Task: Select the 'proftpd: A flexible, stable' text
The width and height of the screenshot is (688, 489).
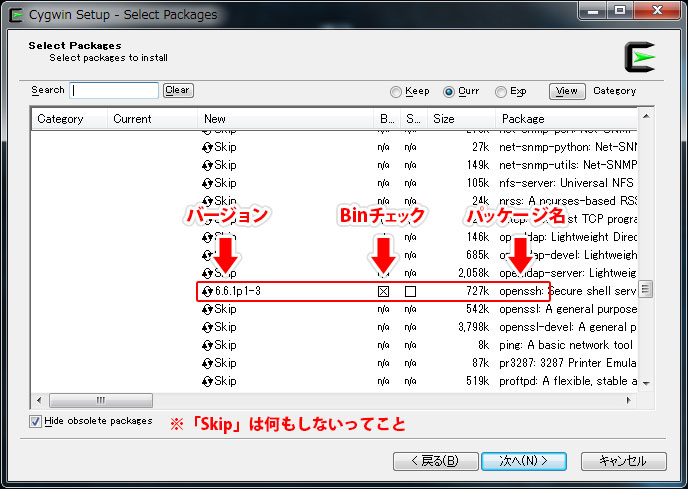Action: (x=568, y=381)
